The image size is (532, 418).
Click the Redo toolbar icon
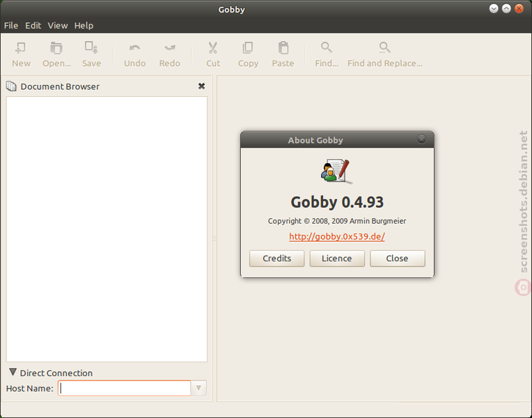(x=170, y=48)
